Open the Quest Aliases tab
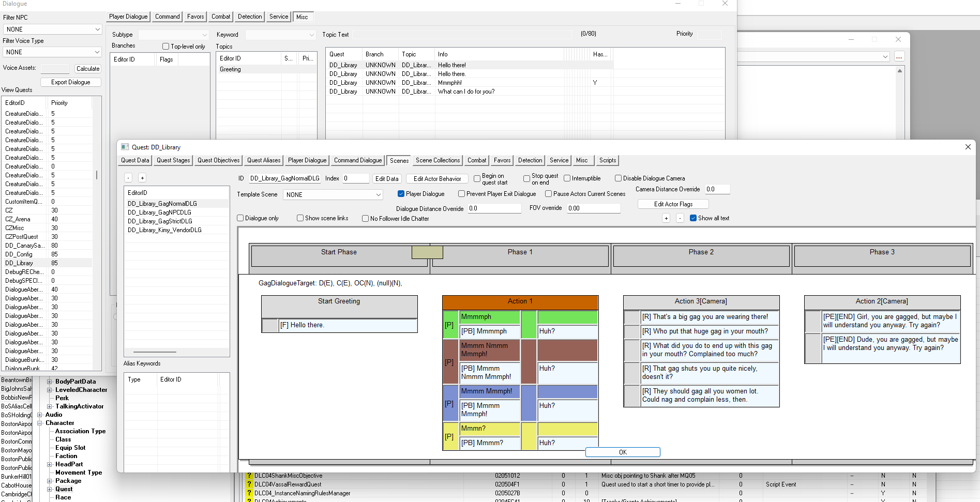980x502 pixels. 264,160
